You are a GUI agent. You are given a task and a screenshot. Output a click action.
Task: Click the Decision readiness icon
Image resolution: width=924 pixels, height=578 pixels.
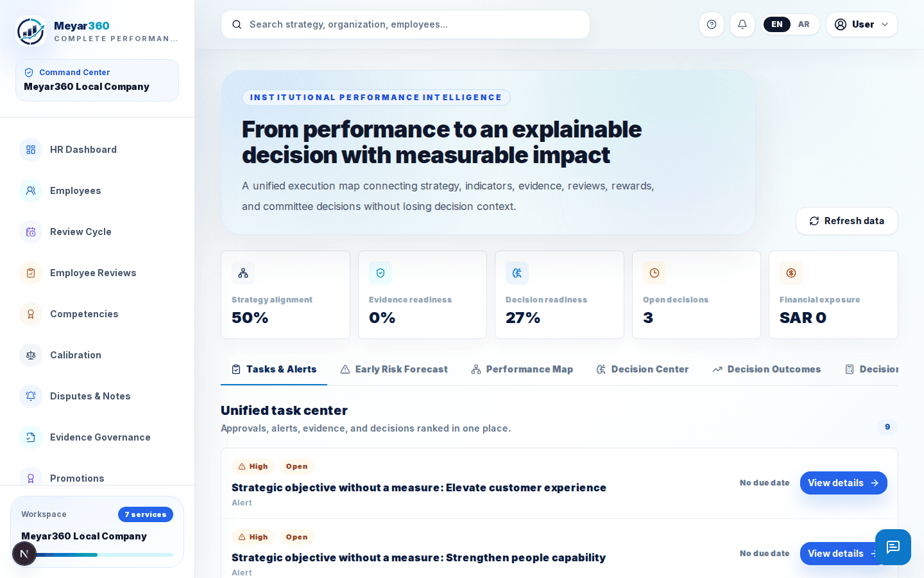click(517, 273)
